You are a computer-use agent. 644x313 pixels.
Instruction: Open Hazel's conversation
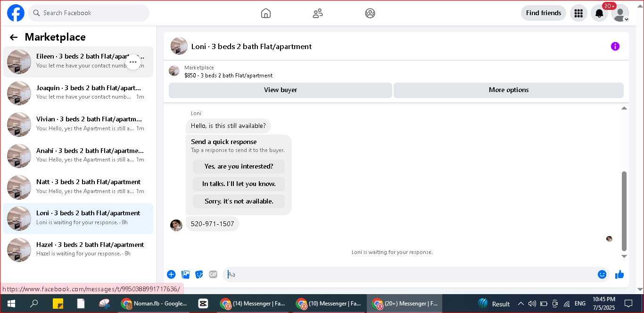(x=78, y=250)
